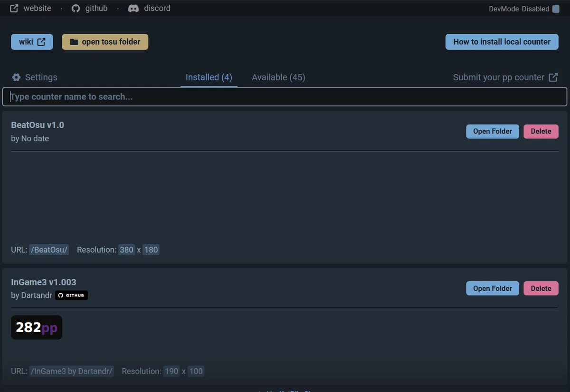Viewport: 570px width, 392px height.
Task: Click the InGame3 height value 100
Action: point(196,372)
